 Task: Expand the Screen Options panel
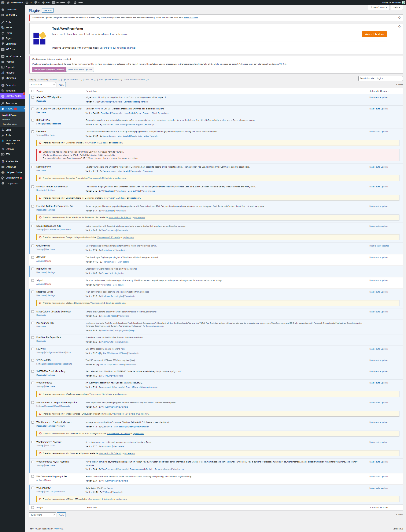coord(379,7)
